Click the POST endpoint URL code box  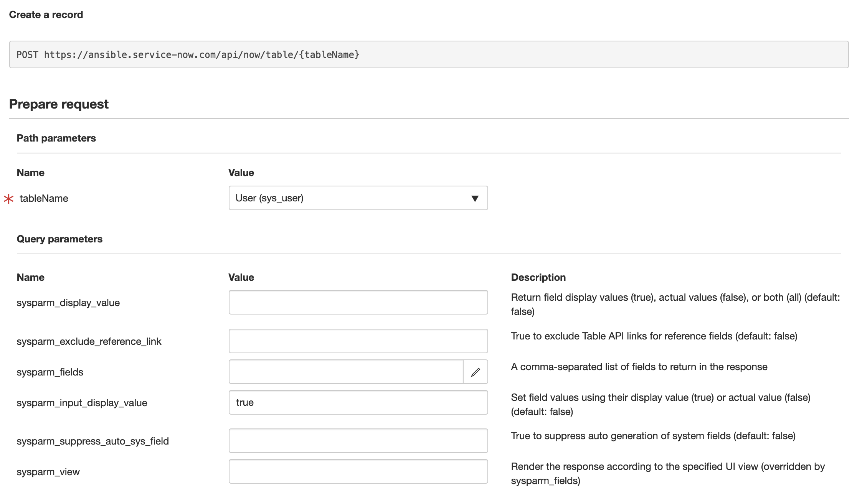coord(428,55)
